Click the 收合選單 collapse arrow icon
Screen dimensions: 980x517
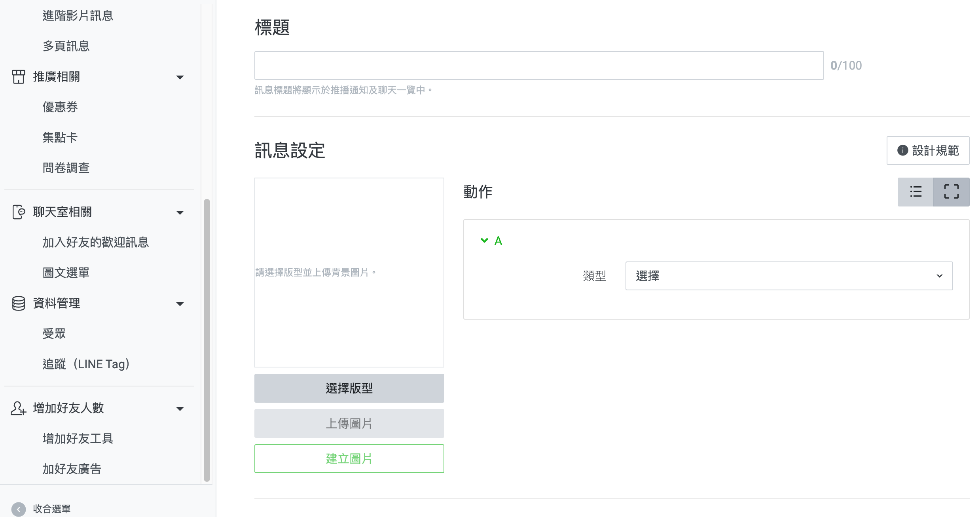[18, 509]
